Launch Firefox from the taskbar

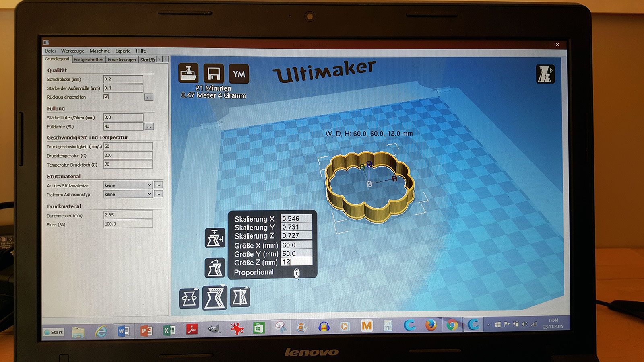[431, 324]
